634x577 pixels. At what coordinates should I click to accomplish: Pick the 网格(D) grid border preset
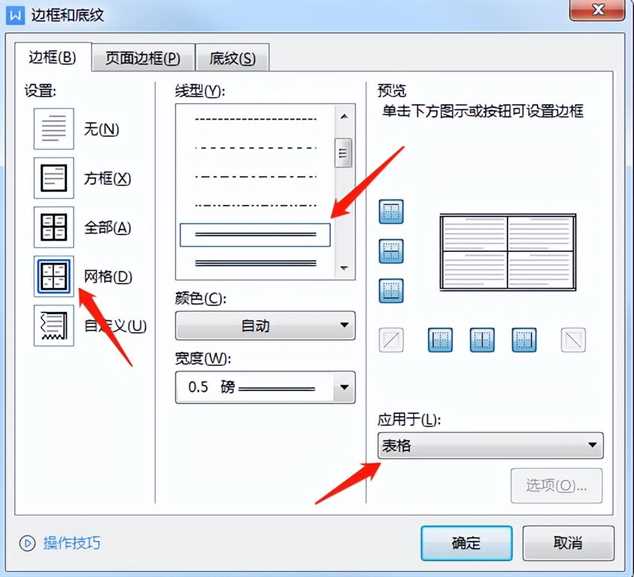pyautogui.click(x=54, y=276)
